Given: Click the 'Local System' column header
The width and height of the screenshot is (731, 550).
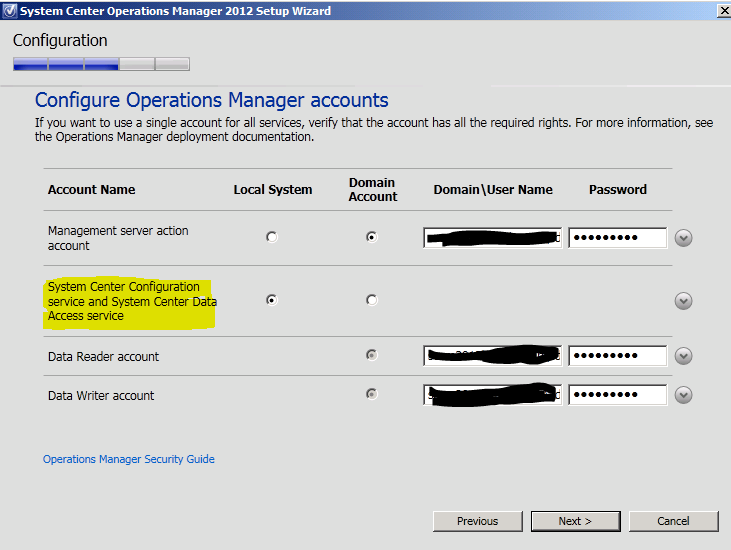Looking at the screenshot, I should coord(273,190).
